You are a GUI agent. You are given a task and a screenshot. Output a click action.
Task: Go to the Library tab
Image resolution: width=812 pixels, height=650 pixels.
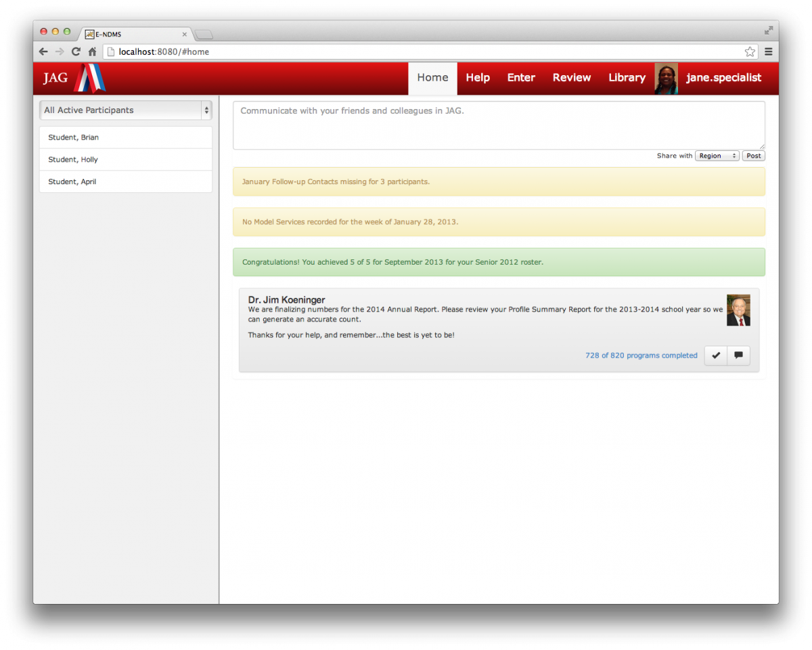tap(627, 78)
